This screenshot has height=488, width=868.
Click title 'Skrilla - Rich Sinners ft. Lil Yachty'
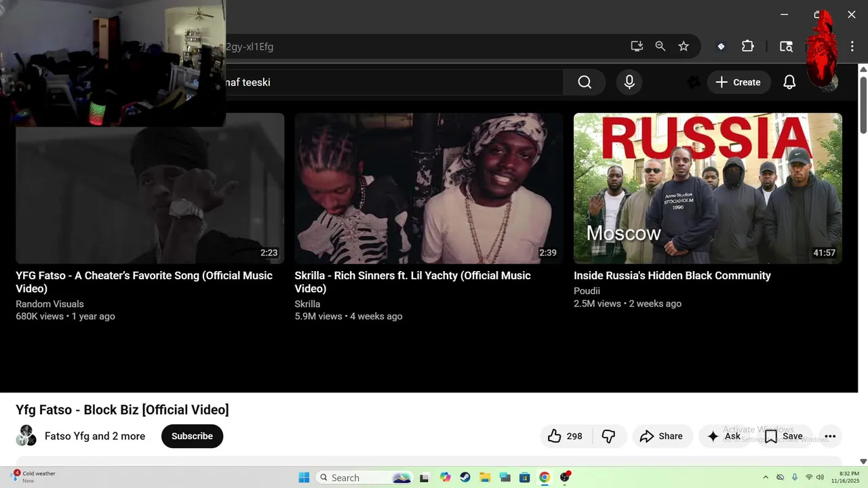[413, 282]
